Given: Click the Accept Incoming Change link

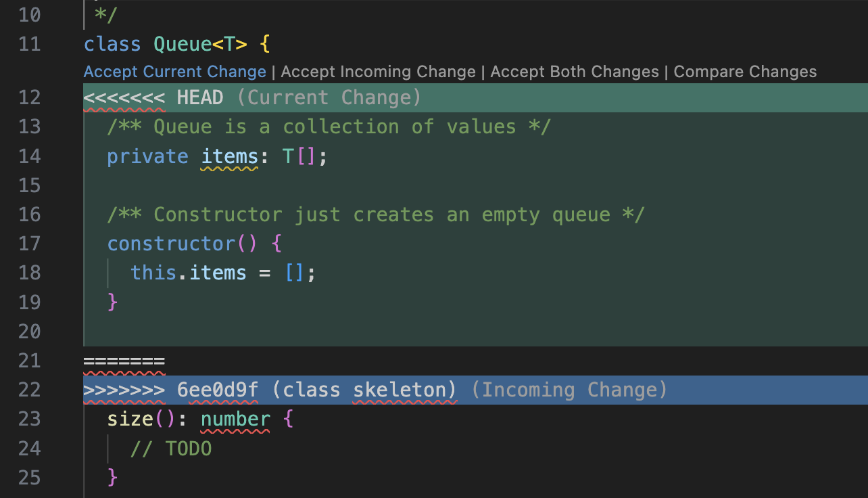Looking at the screenshot, I should click(x=377, y=71).
